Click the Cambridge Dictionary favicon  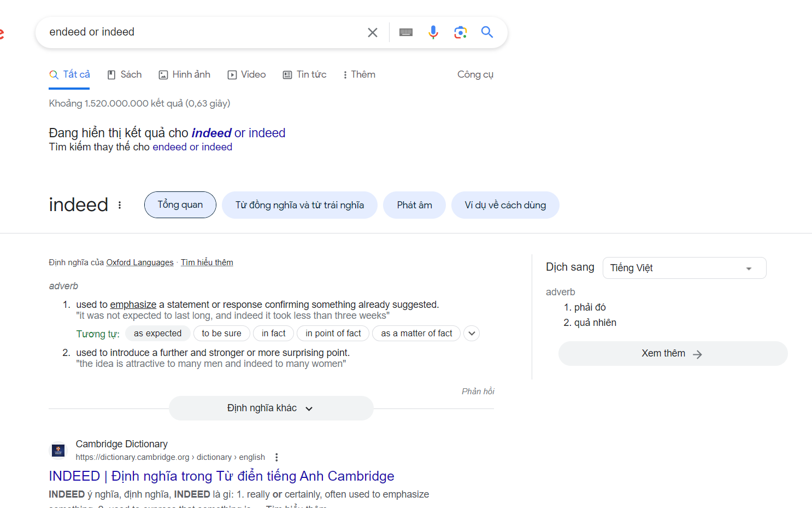[x=58, y=451]
